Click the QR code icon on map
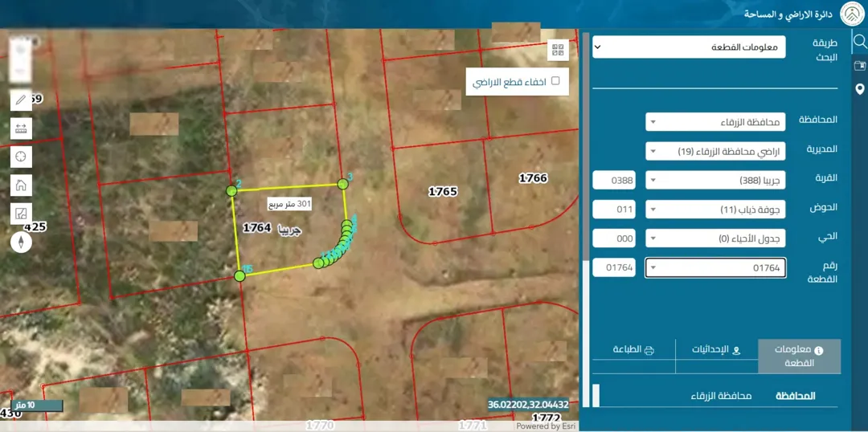This screenshot has height=432, width=868. click(558, 51)
